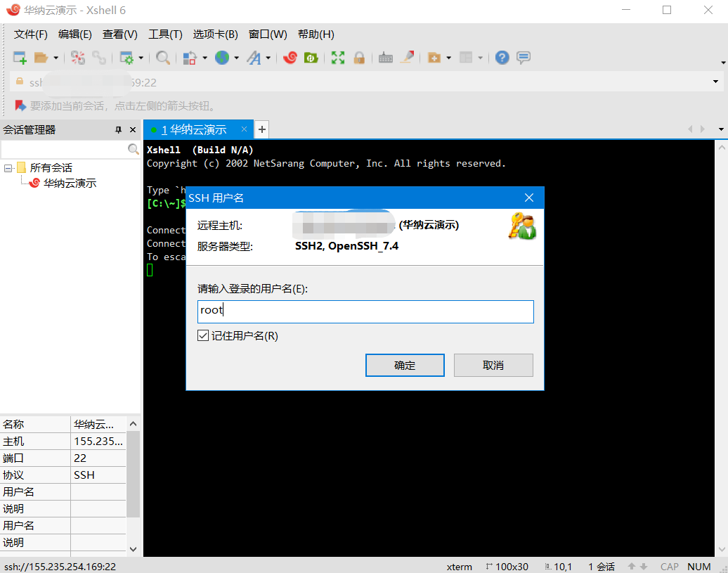Expand the Color scheme dropdown arrow
728x573 pixels.
[204, 58]
